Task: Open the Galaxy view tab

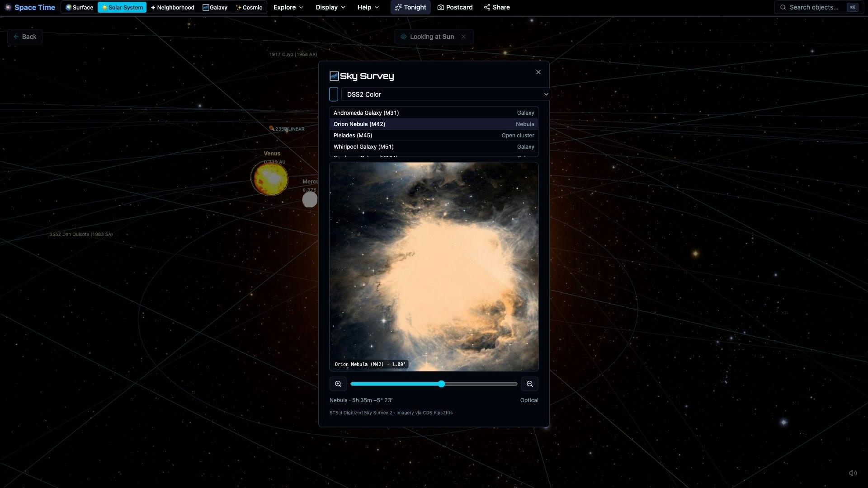Action: click(215, 7)
